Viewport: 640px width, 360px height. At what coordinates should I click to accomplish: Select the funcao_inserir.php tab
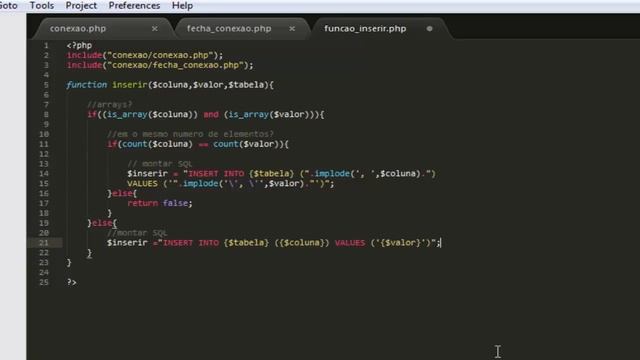(x=365, y=29)
